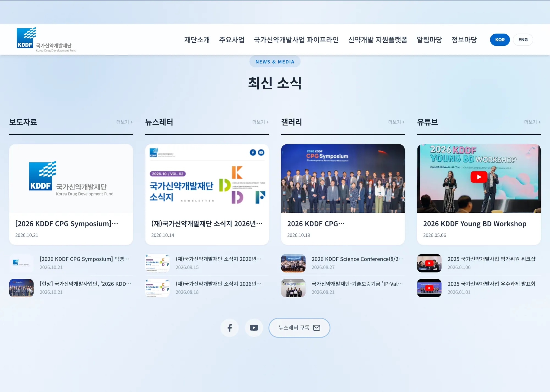The image size is (550, 392).
Task: Click thumbnail beside 박영… press release
Action: click(21, 263)
